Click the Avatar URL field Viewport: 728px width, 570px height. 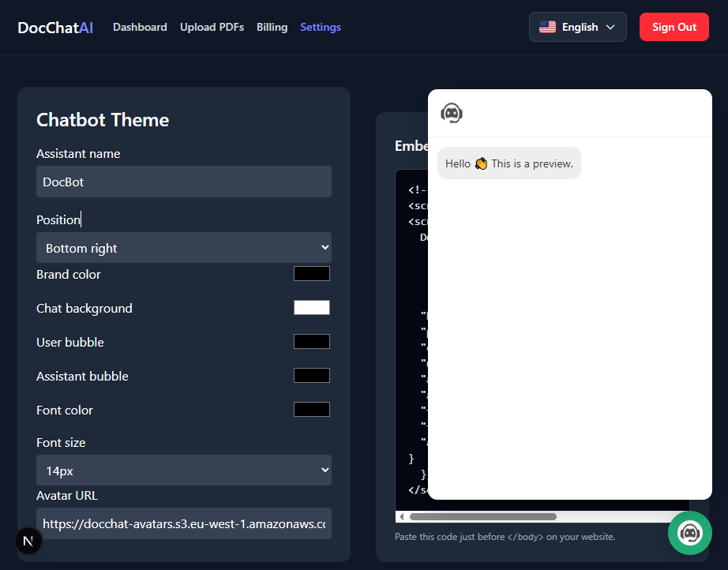coord(183,523)
